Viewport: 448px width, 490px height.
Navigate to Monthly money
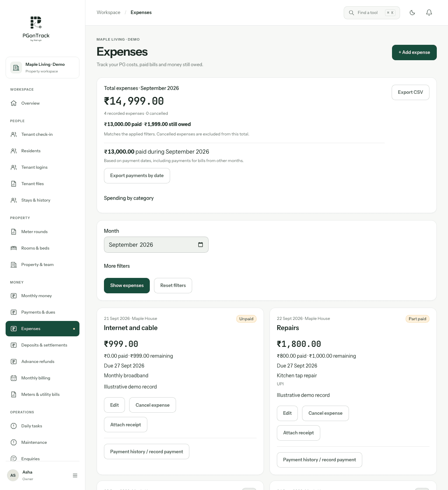pos(42,296)
